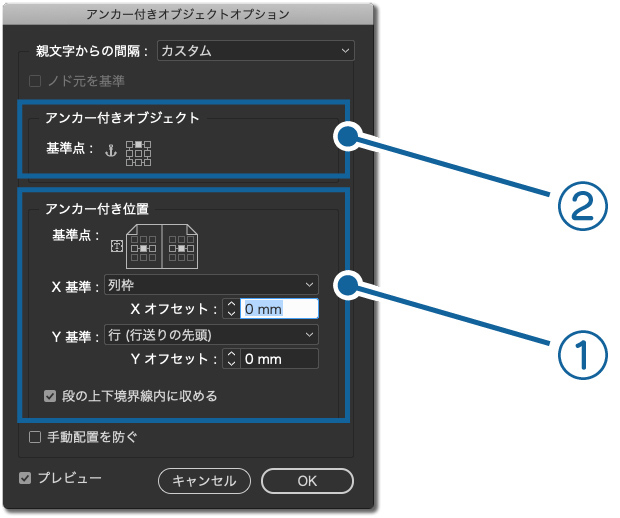
Task: Click the X オフセット stepper arrows
Action: (x=231, y=309)
